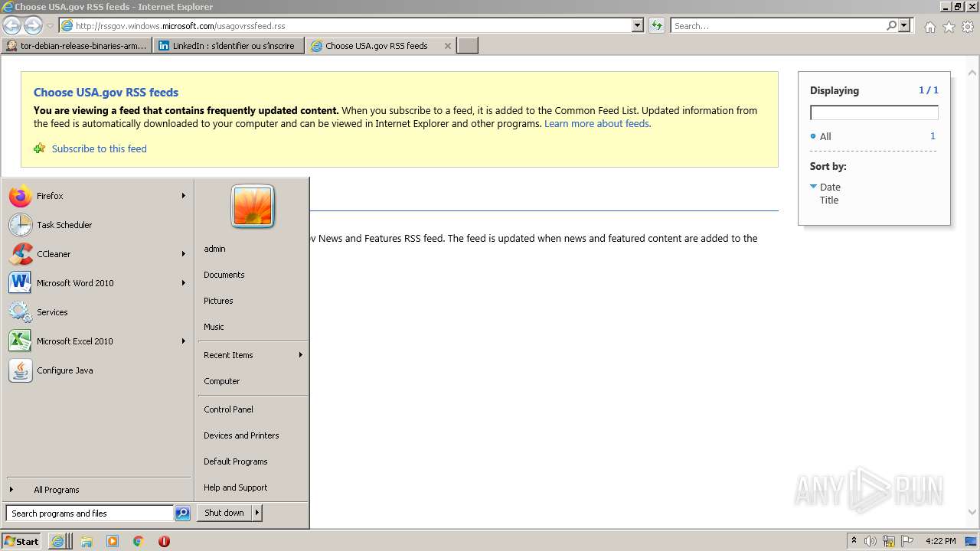
Task: Open Computer from the Start menu
Action: [221, 381]
